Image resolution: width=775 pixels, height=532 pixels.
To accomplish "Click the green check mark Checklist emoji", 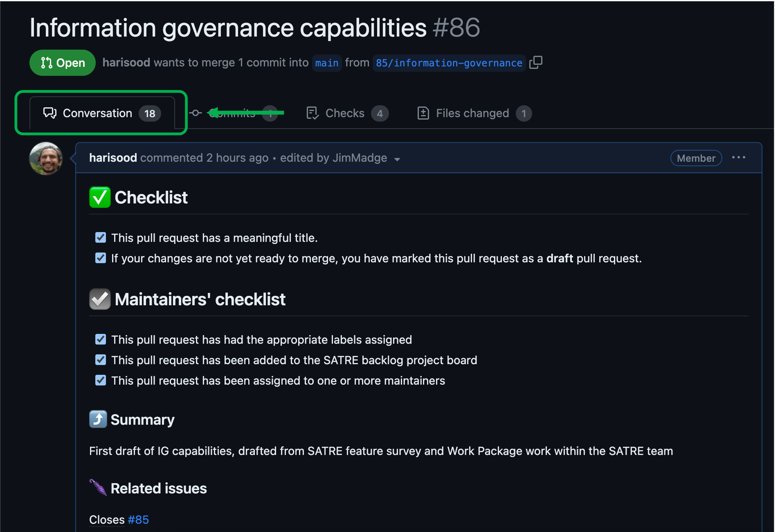I will [x=100, y=197].
